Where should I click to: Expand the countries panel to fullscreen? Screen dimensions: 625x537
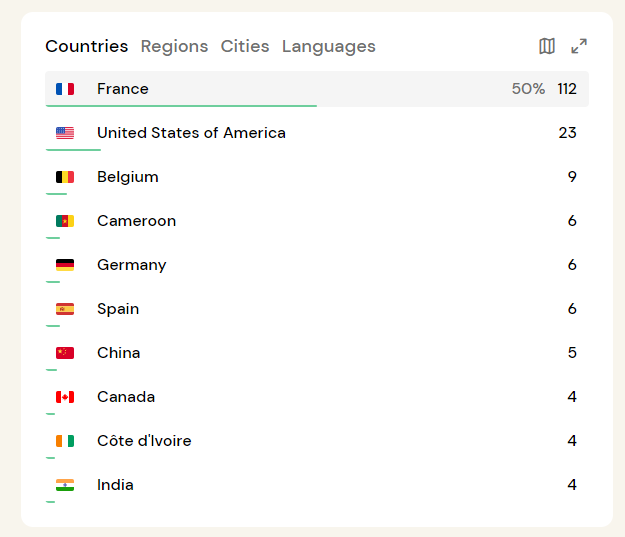point(579,46)
